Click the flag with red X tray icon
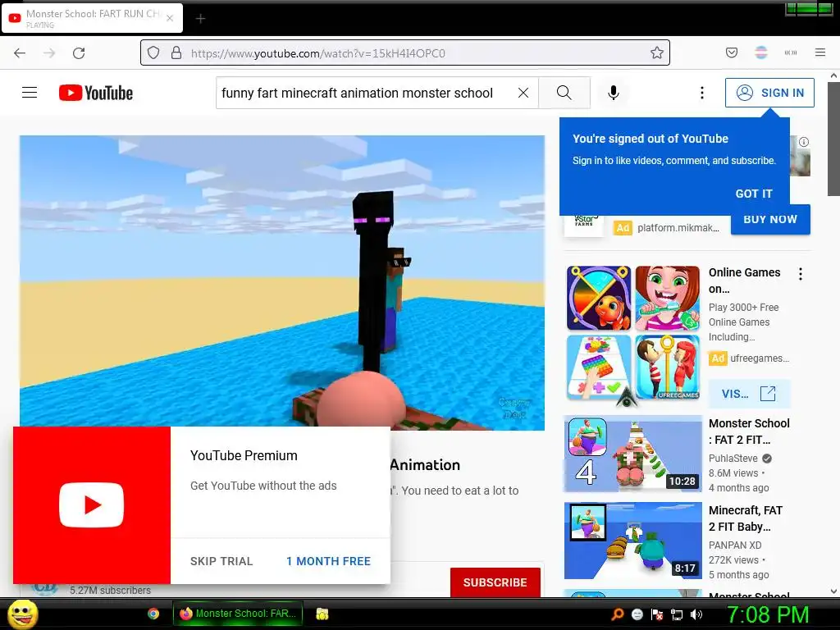This screenshot has width=840, height=630. click(x=657, y=614)
